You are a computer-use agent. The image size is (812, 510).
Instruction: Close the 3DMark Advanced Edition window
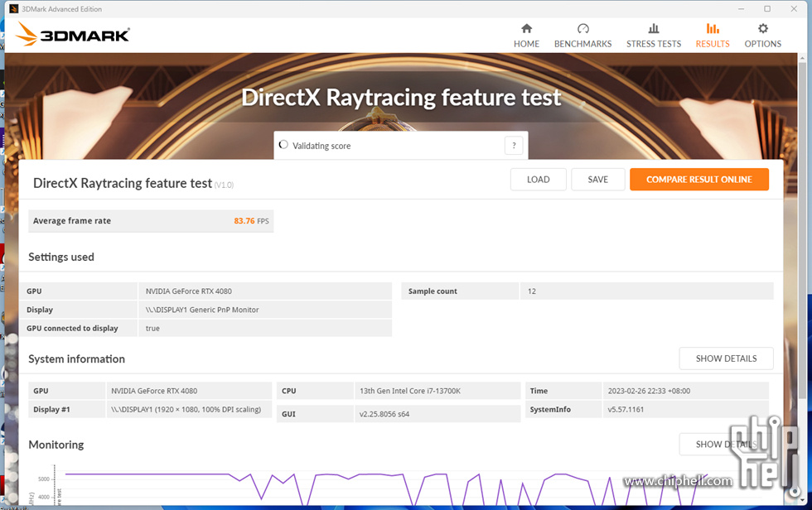(796, 9)
